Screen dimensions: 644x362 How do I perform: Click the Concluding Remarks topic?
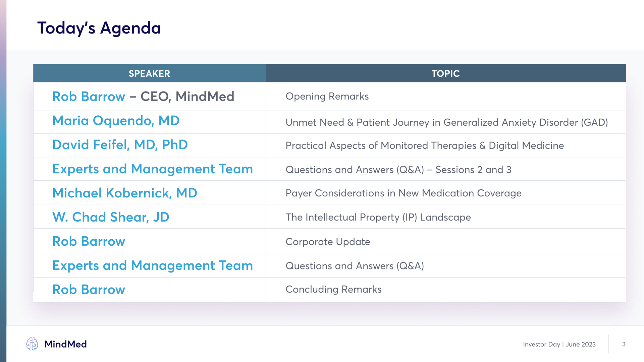pos(333,289)
